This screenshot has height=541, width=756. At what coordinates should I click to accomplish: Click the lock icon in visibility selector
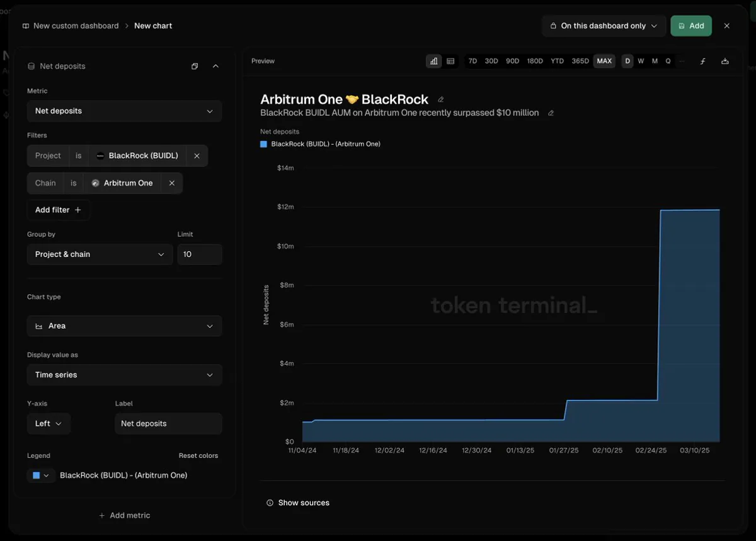(x=553, y=26)
